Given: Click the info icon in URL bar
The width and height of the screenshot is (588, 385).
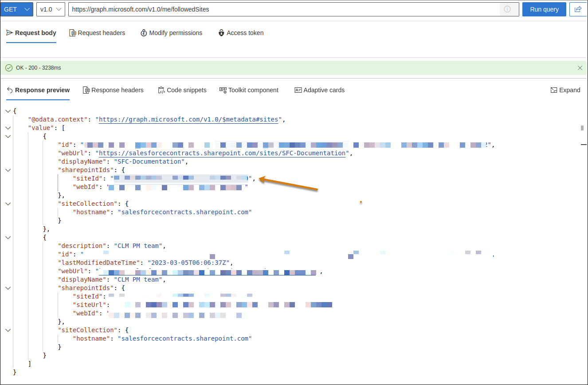Looking at the screenshot, I should [x=507, y=9].
